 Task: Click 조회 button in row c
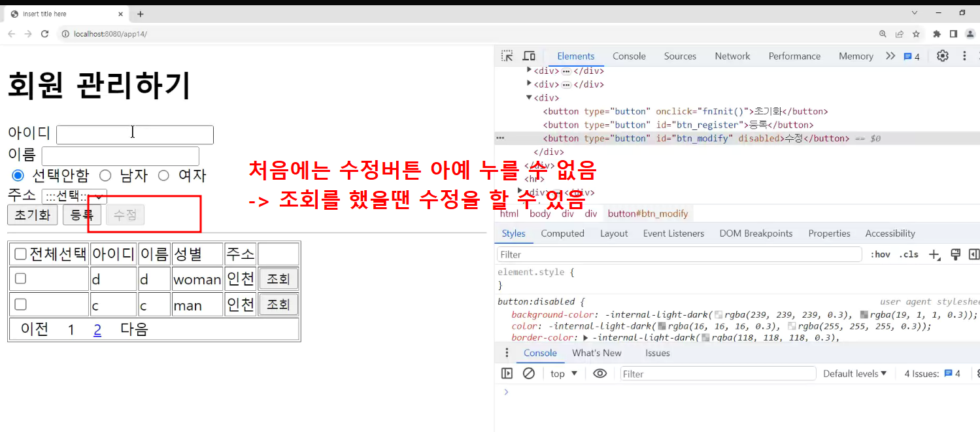click(279, 305)
